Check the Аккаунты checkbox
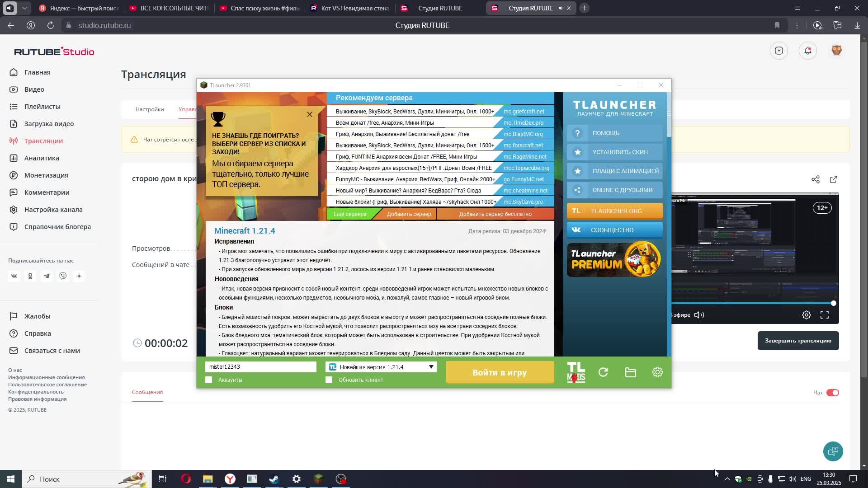Image resolution: width=868 pixels, height=488 pixels. [208, 380]
